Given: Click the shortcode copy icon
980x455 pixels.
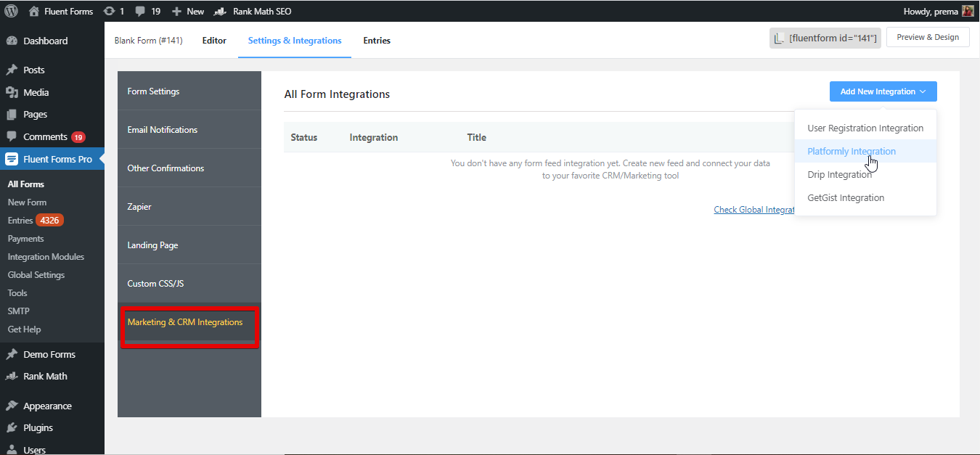Looking at the screenshot, I should pos(779,38).
